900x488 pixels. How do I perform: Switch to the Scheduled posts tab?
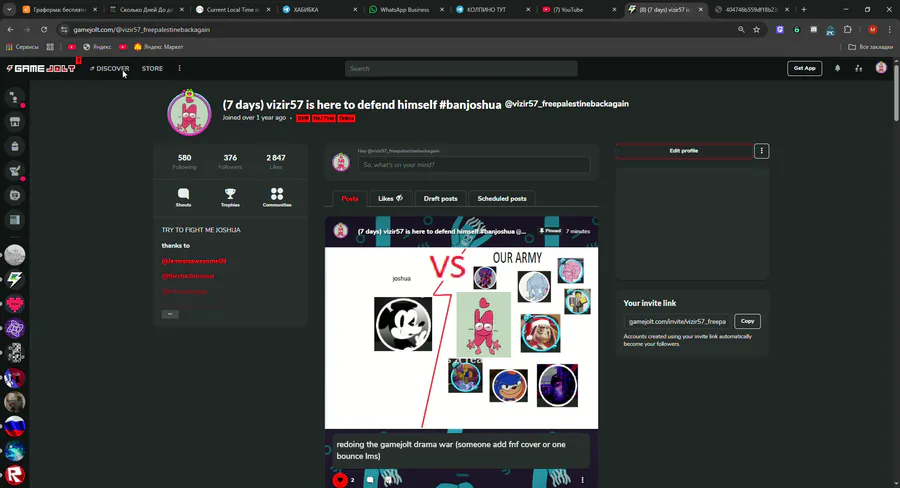(502, 199)
